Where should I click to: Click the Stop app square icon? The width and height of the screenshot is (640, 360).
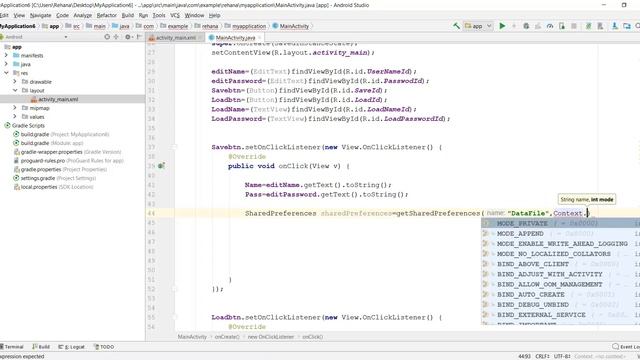coord(574,26)
